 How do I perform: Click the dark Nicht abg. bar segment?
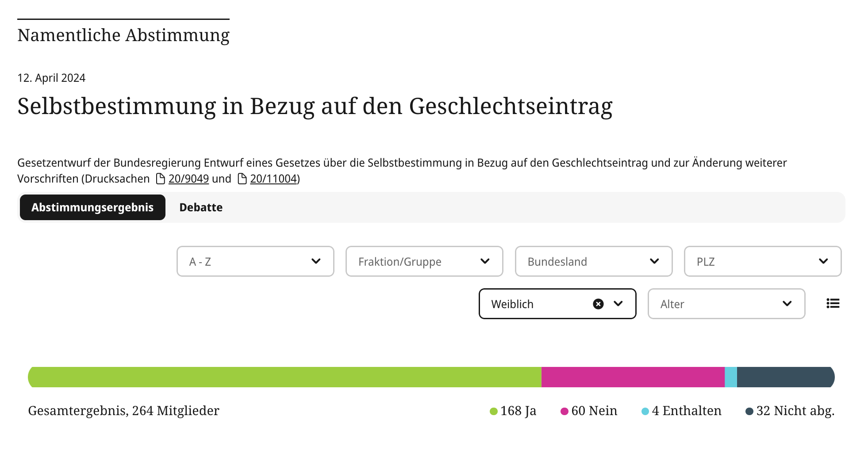point(785,377)
